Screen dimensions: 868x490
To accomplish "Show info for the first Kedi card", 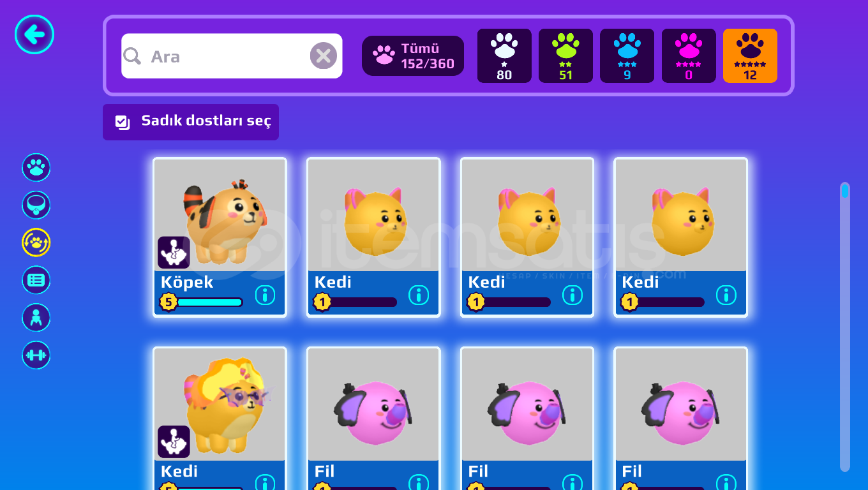I will [x=419, y=295].
